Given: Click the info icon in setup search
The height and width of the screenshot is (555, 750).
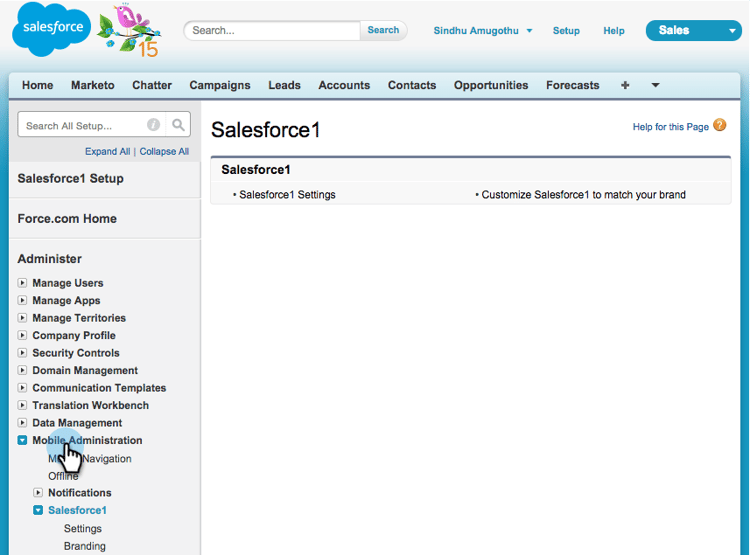Looking at the screenshot, I should [x=153, y=125].
